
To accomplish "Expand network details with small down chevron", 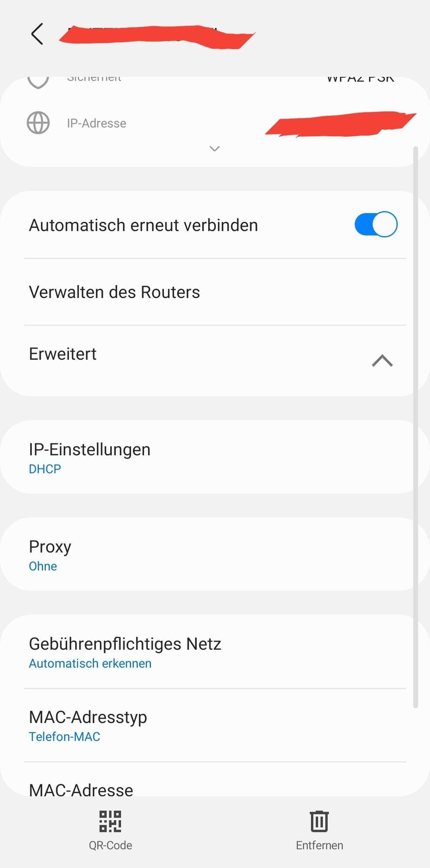I will pyautogui.click(x=214, y=149).
